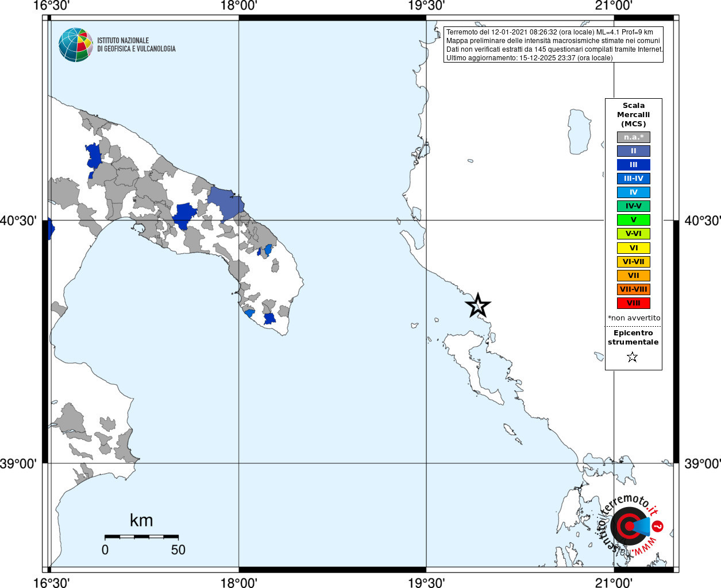Click the epicenter star on the map
Image resolution: width=721 pixels, height=588 pixels.
pyautogui.click(x=477, y=305)
